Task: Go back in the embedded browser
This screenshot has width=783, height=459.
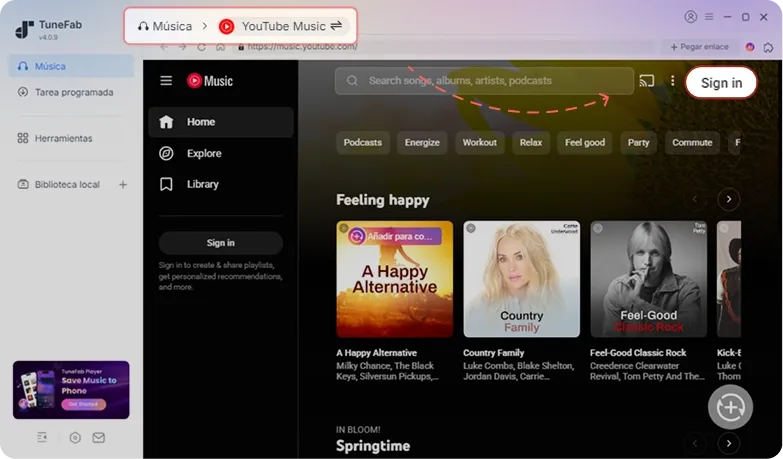Action: [x=164, y=47]
